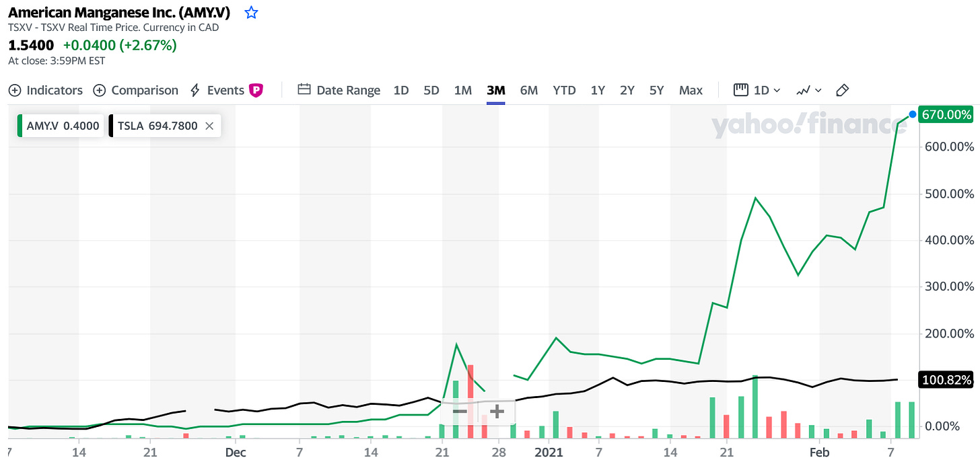Add AMY.V to watchlist with star icon
The image size is (980, 466).
coord(251,12)
